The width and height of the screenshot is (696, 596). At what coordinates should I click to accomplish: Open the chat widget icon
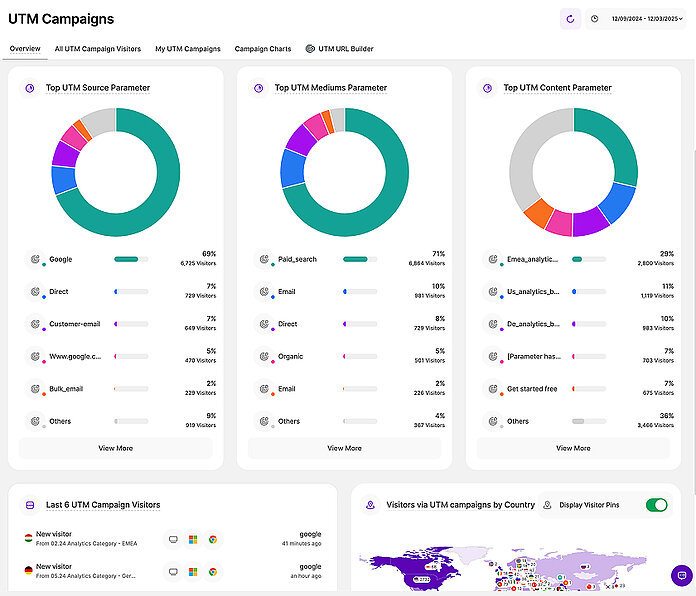pyautogui.click(x=681, y=576)
